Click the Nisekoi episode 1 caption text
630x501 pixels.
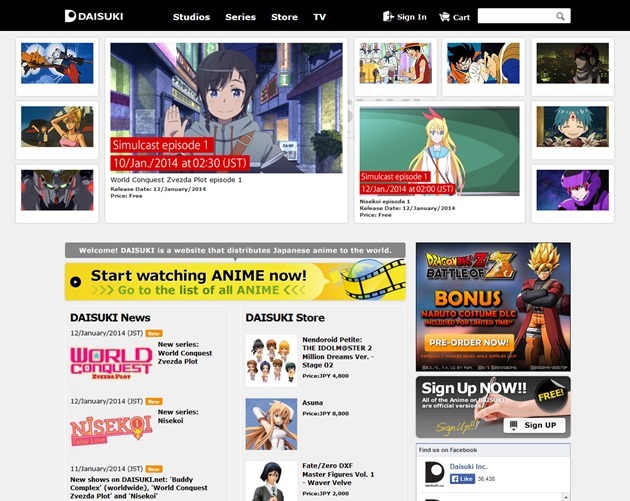(385, 202)
